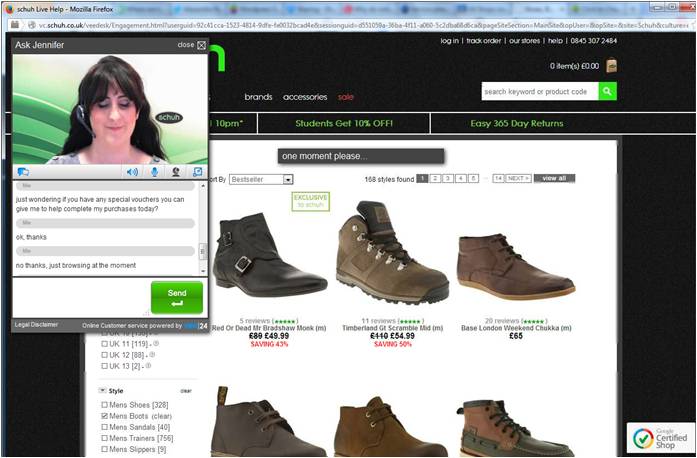The width and height of the screenshot is (697, 458).
Task: Click the Jennifer video feed
Action: (x=110, y=109)
